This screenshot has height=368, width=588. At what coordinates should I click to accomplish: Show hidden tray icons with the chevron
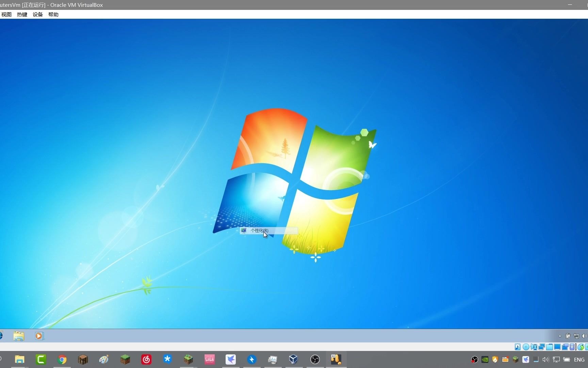point(560,336)
